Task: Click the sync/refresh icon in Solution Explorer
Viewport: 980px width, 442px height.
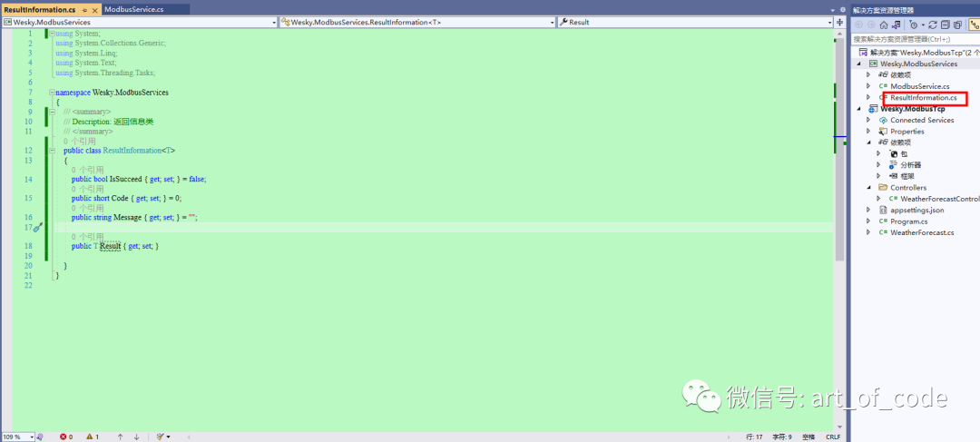Action: 933,25
